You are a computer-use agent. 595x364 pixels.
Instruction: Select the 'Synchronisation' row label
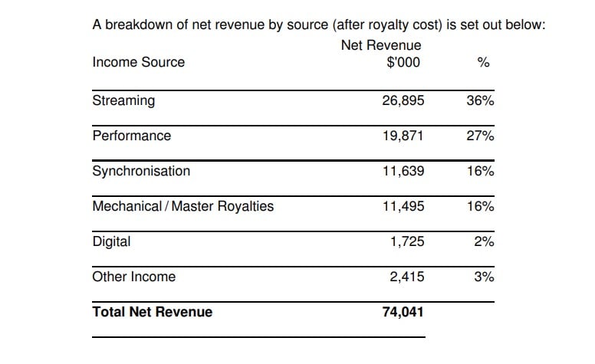coord(141,171)
